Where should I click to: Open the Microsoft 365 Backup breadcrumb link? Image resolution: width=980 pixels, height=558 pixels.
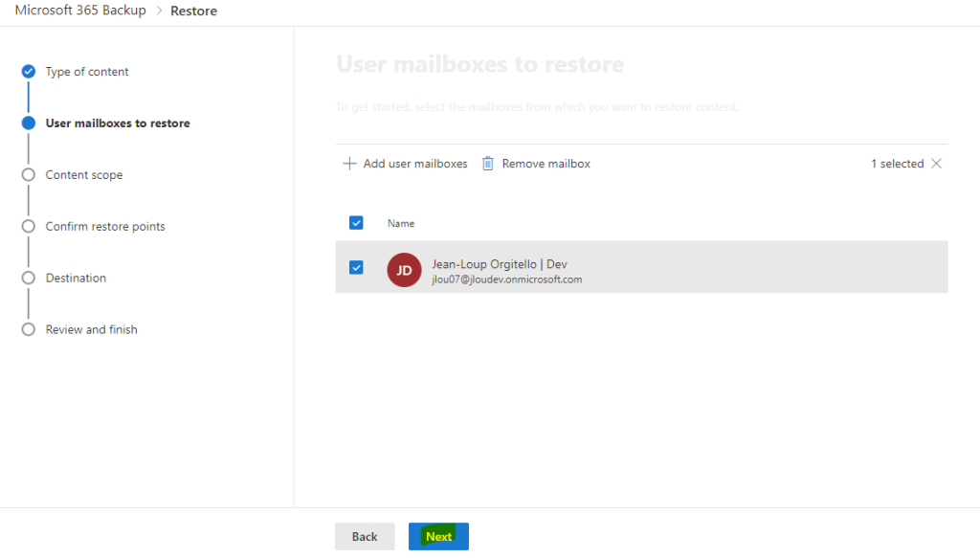(x=80, y=11)
